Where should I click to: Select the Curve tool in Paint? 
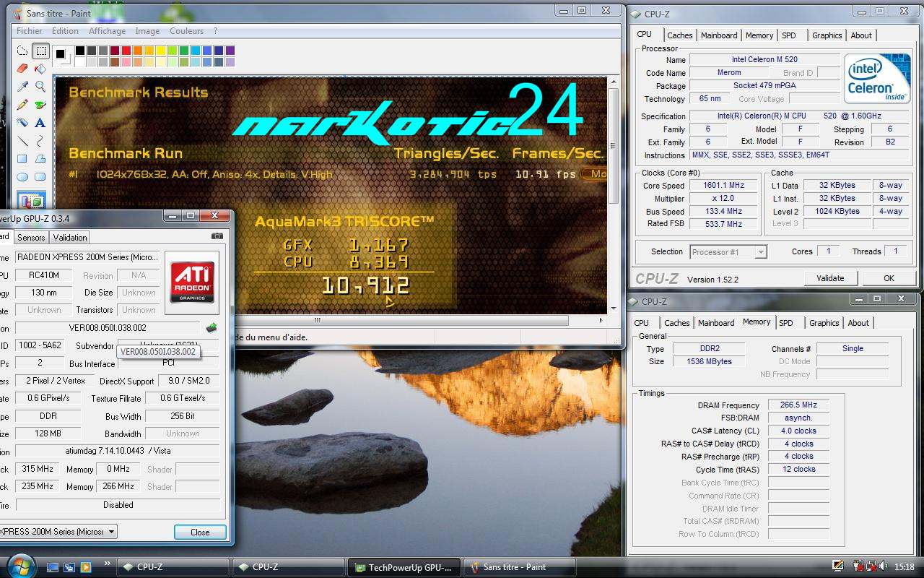click(x=40, y=142)
